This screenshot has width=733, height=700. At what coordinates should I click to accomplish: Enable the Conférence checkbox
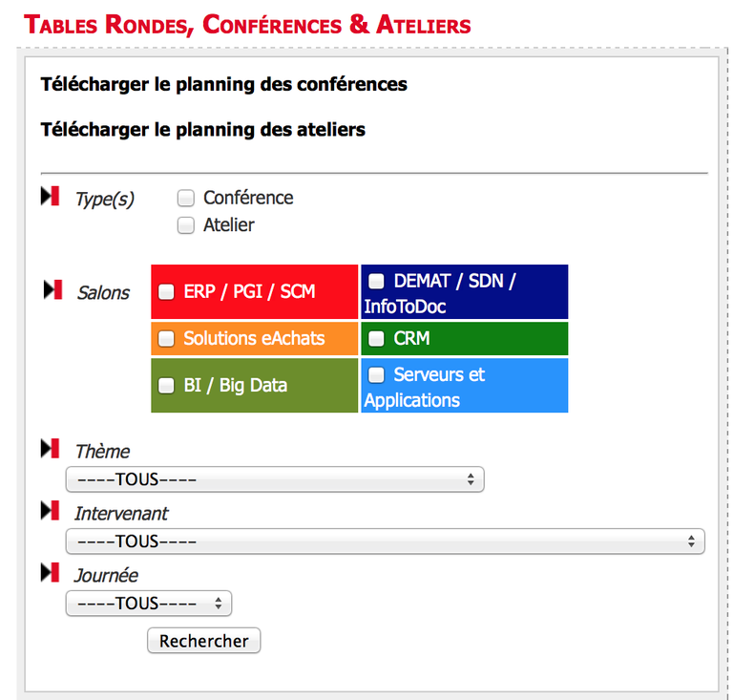185,199
